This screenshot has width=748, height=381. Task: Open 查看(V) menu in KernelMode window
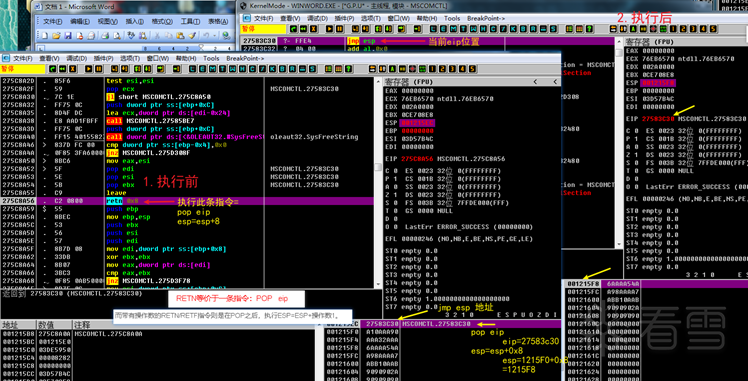tap(290, 18)
